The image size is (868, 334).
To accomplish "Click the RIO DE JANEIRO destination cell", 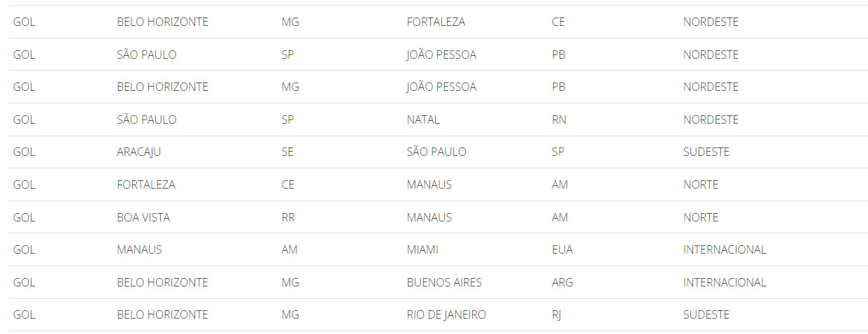I will (446, 314).
